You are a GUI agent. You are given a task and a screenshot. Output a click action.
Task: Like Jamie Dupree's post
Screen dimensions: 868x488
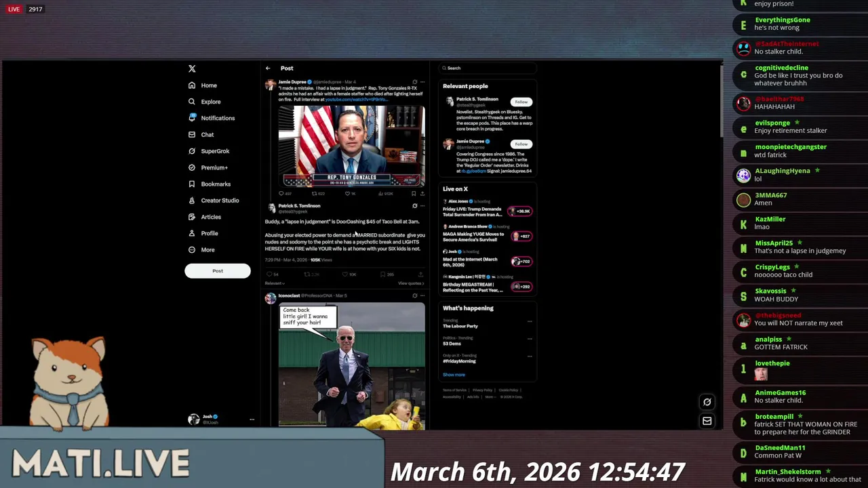pyautogui.click(x=350, y=194)
